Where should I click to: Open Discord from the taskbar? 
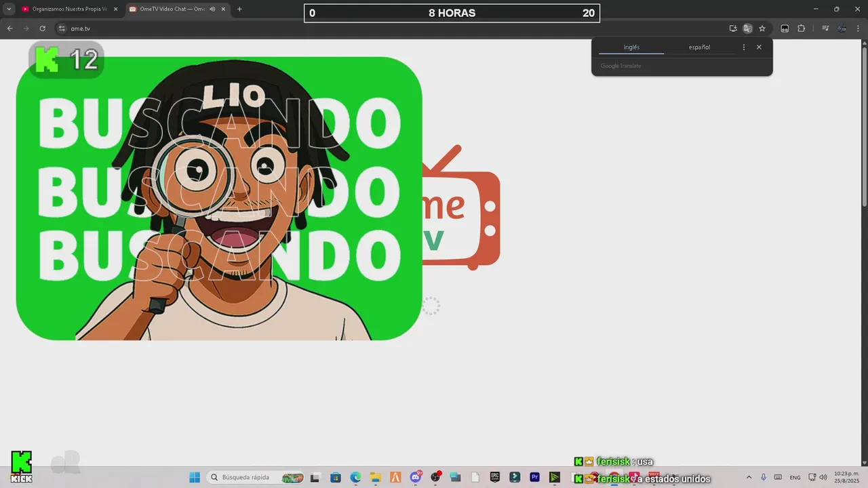[416, 477]
